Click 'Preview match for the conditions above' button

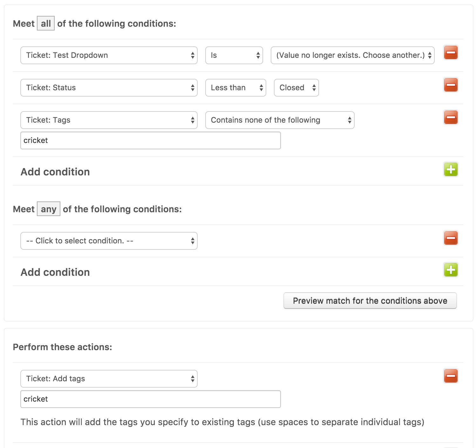point(370,301)
